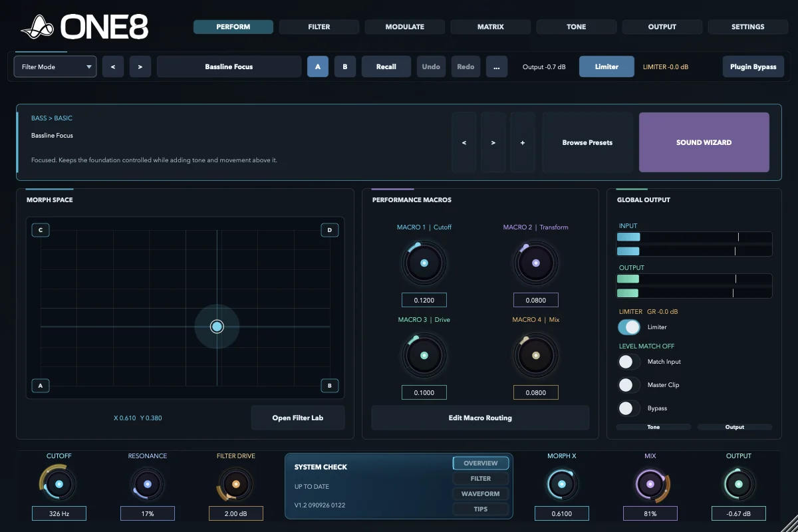Switch to the MODULATE tab

point(405,27)
